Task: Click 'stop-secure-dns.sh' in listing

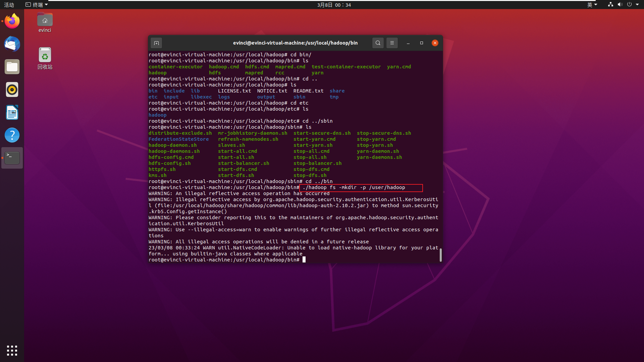Action: click(x=384, y=133)
